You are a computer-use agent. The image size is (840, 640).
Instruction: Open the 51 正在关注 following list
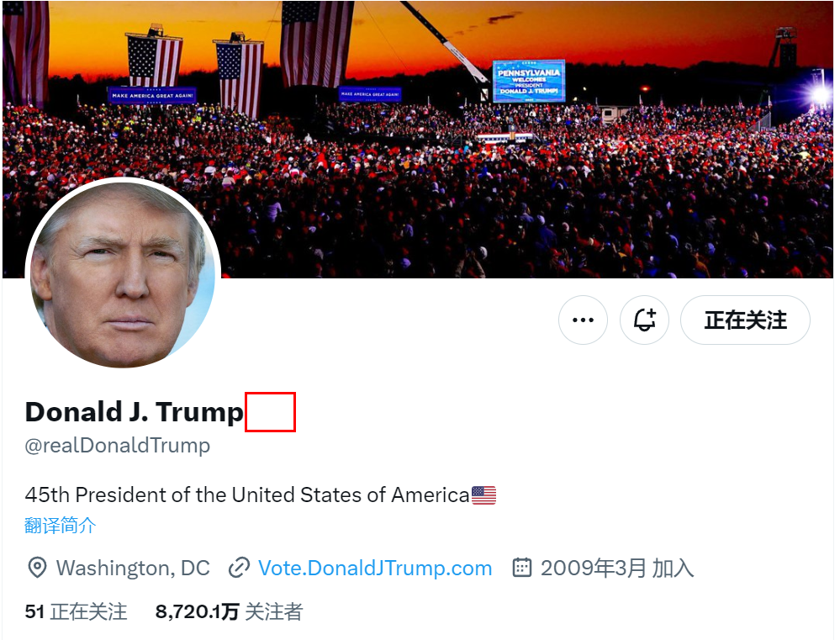pyautogui.click(x=76, y=611)
